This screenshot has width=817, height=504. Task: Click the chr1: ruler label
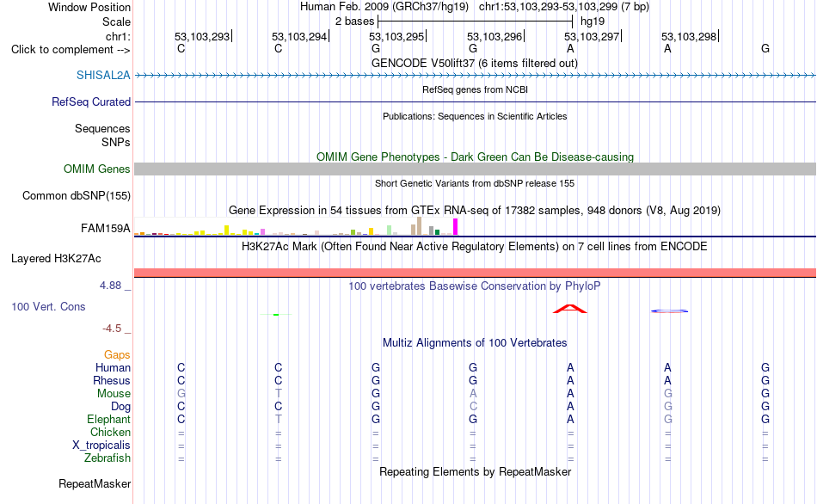pyautogui.click(x=119, y=36)
